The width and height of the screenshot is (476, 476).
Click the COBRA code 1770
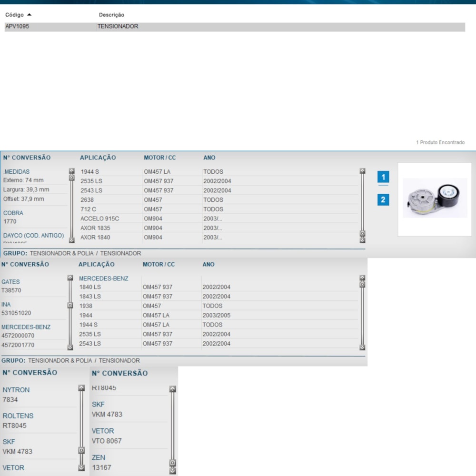[x=10, y=222]
